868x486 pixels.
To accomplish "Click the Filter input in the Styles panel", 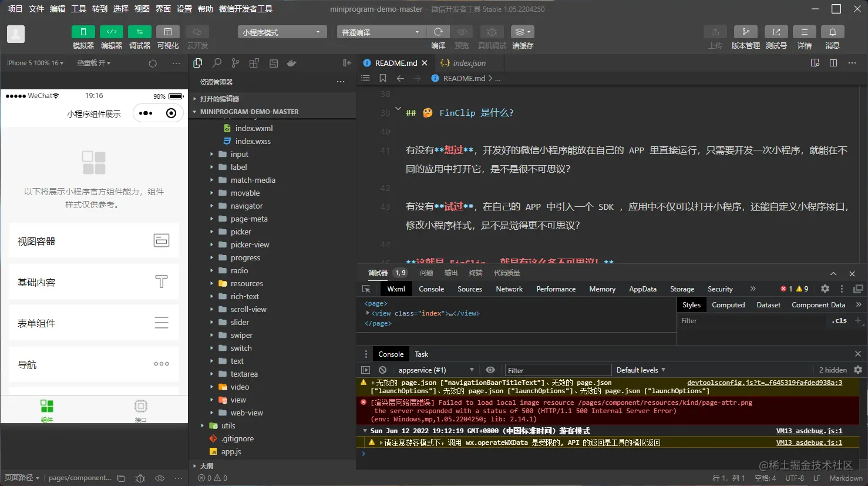I will pos(752,321).
